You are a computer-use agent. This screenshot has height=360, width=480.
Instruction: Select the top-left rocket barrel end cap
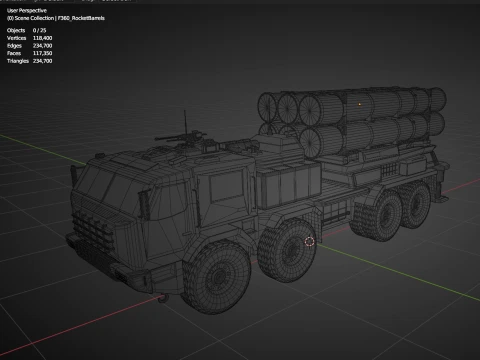267,104
